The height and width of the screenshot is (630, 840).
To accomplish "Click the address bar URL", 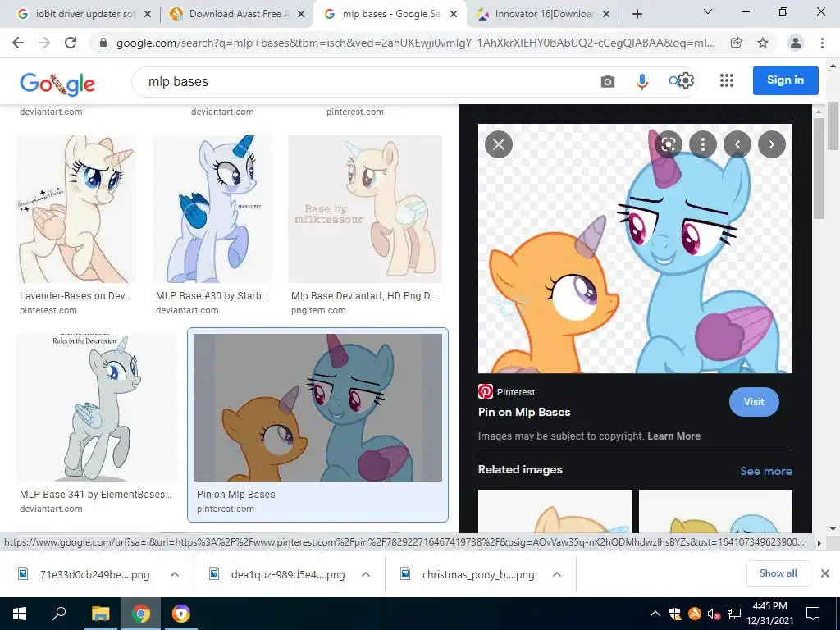I will click(415, 43).
